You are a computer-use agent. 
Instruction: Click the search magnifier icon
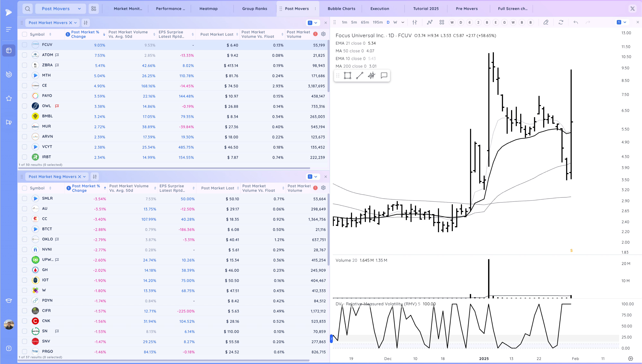click(x=27, y=9)
